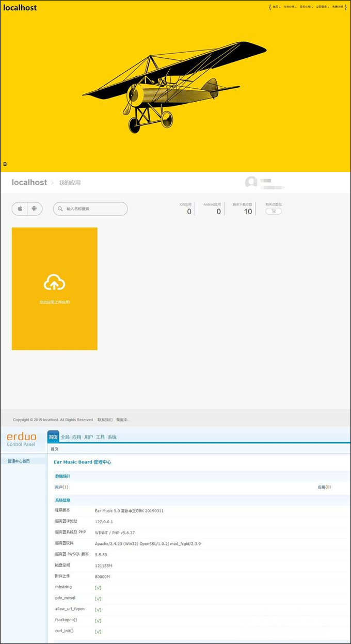Screen dimensions: 351x644
Task: Click the localhost logo on yellow banner
Action: 20,8
